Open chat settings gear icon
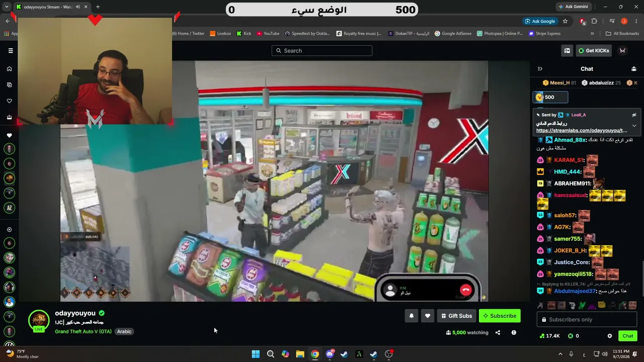644x362 pixels. pos(610,336)
